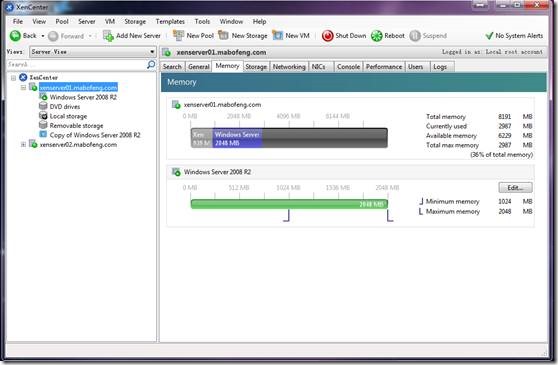Switch to the Storage tab
Image resolution: width=558 pixels, height=365 pixels.
pyautogui.click(x=256, y=67)
